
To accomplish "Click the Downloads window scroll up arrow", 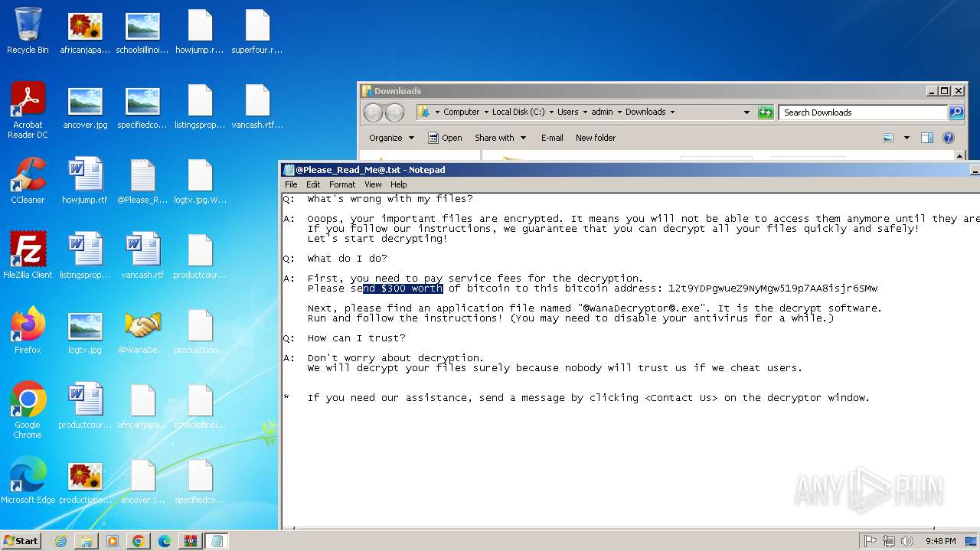I will 961,155.
